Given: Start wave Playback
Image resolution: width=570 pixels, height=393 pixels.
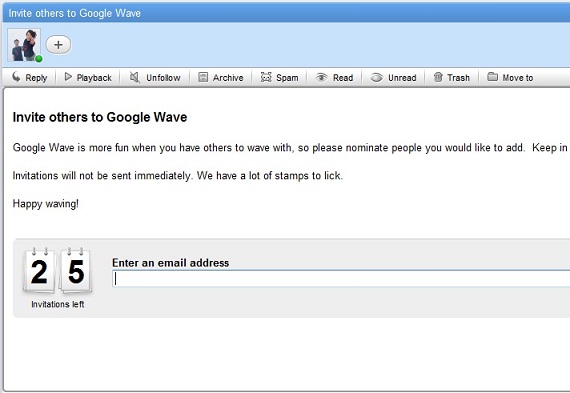Looking at the screenshot, I should coord(88,77).
